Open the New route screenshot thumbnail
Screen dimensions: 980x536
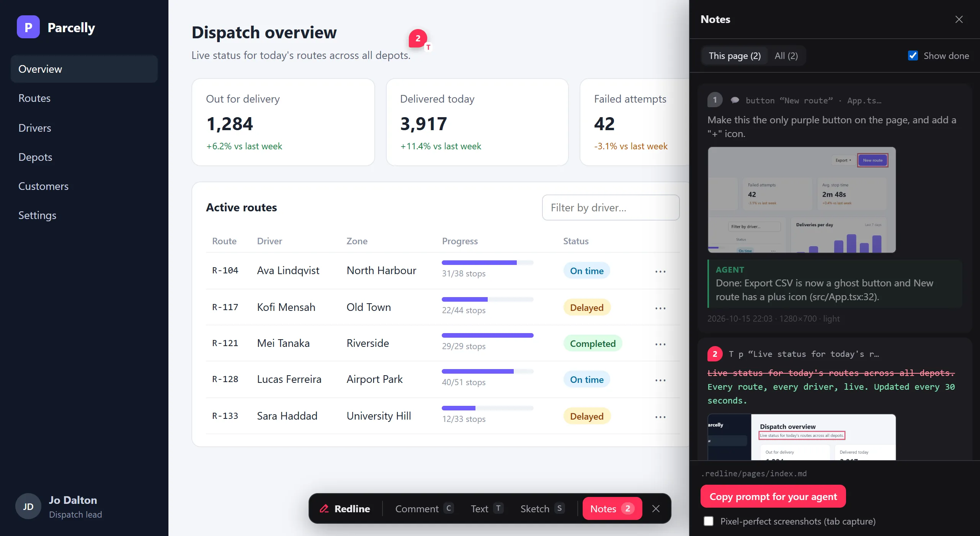[802, 200]
